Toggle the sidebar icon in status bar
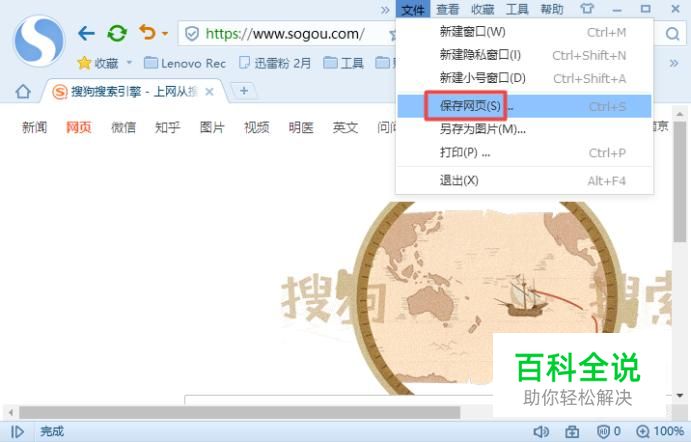 click(x=17, y=431)
